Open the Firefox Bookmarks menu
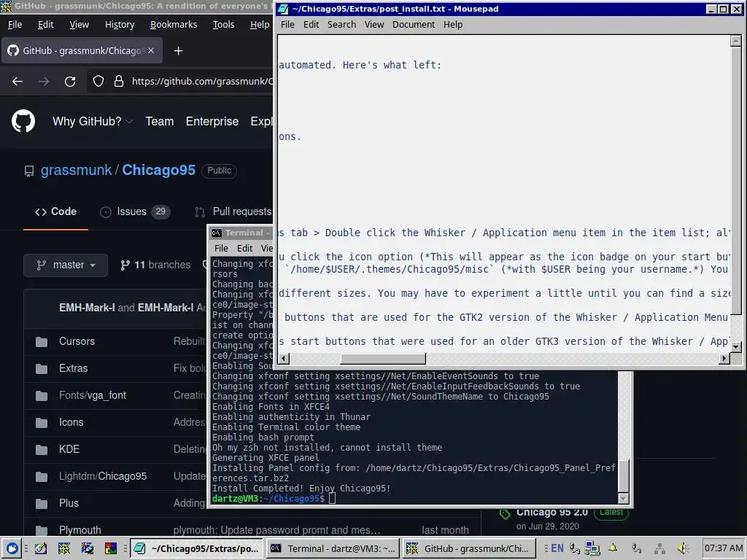Viewport: 747px width, 560px height. [174, 24]
